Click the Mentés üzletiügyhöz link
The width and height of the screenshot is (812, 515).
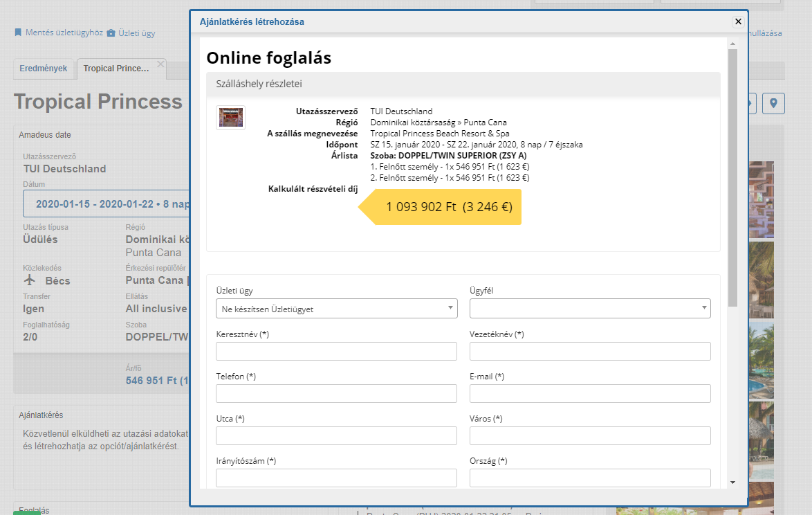point(59,33)
